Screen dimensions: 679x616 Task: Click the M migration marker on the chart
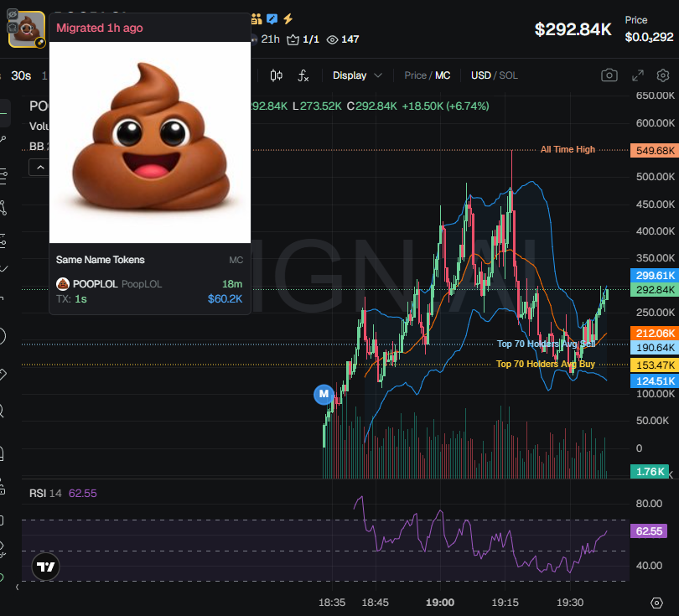324,395
